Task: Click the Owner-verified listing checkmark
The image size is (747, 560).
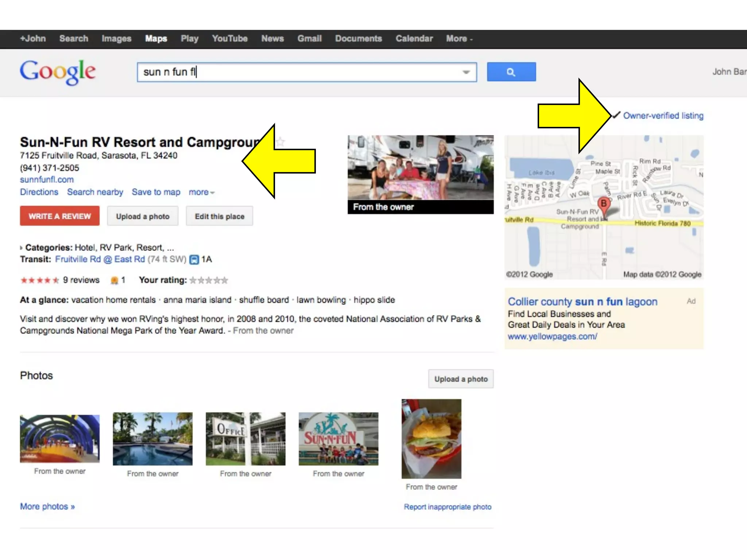Action: click(x=616, y=115)
